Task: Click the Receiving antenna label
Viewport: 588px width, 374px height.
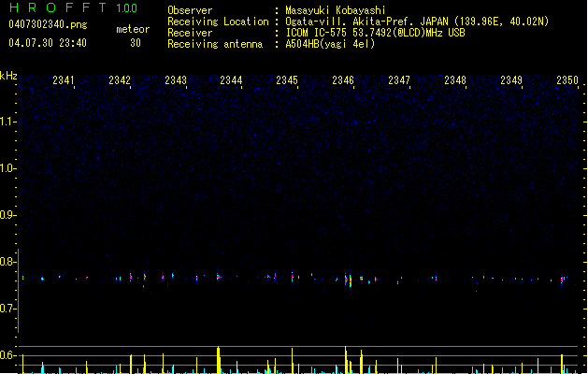Action: 215,44
